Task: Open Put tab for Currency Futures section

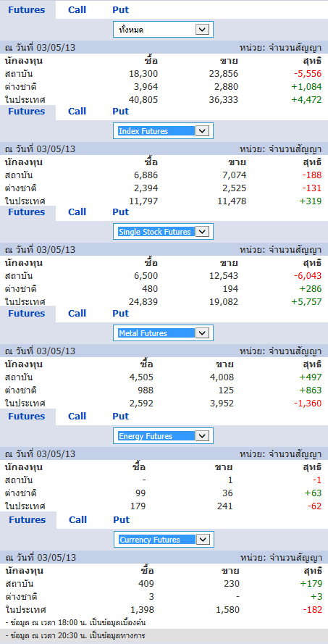Action: click(122, 519)
